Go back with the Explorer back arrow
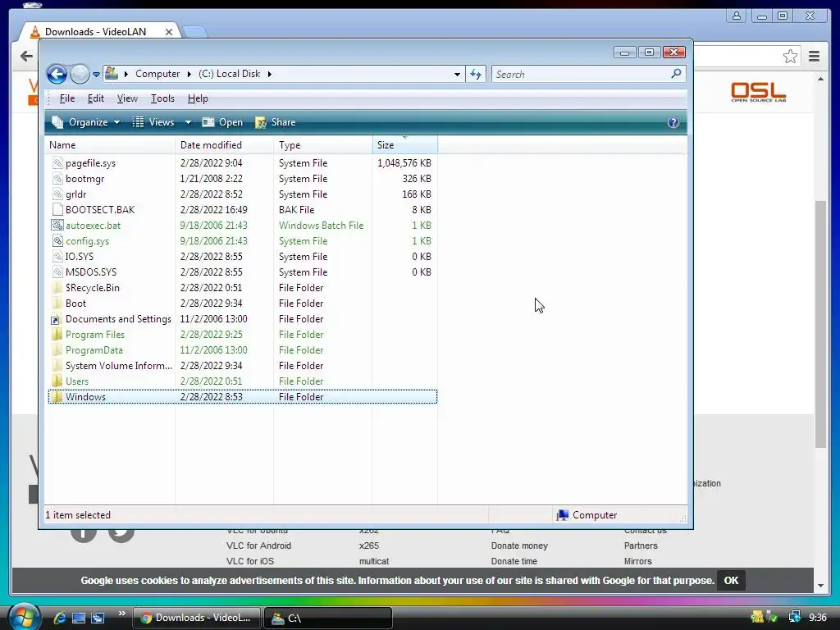This screenshot has width=840, height=630. [x=57, y=74]
